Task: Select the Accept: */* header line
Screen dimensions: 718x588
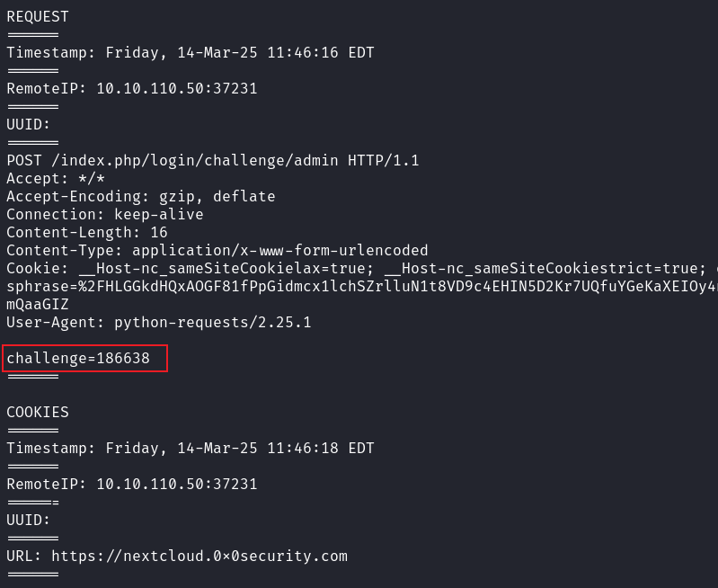Action: (x=56, y=178)
